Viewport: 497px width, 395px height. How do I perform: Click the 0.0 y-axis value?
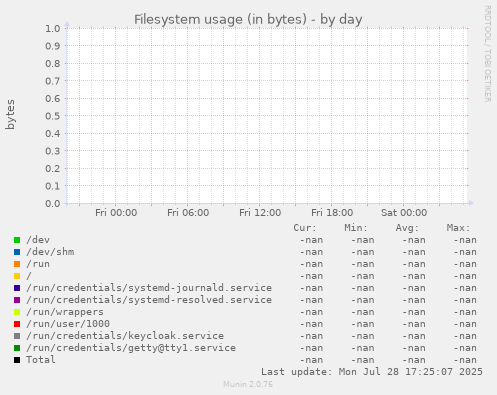point(53,203)
